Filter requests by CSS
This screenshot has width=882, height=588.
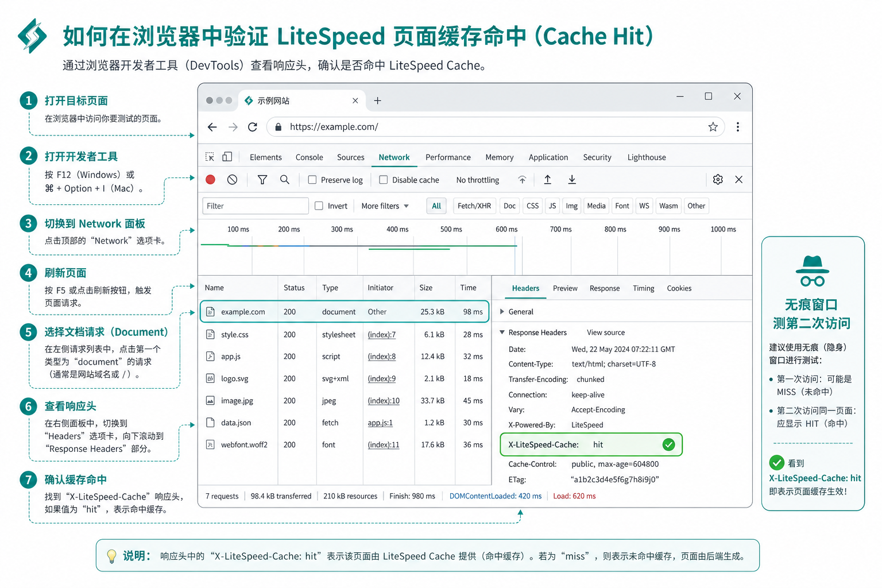tap(533, 206)
